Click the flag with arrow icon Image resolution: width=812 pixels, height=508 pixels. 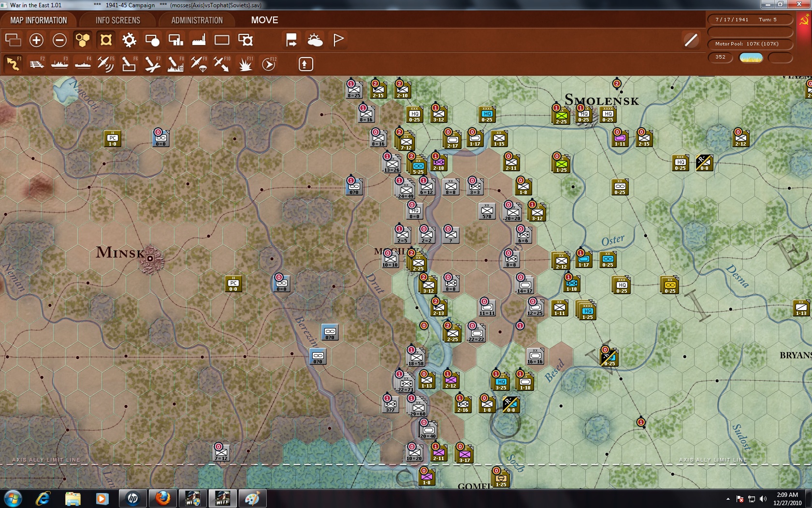coord(291,40)
